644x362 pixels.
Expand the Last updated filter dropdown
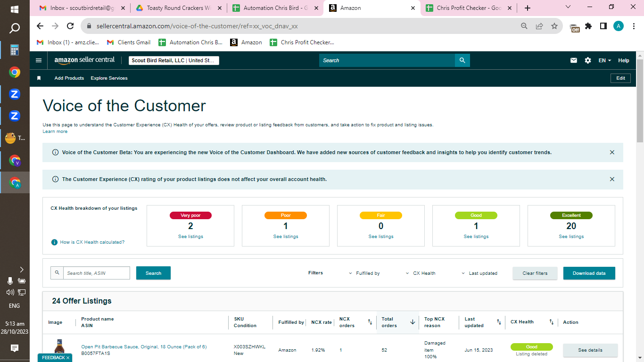click(x=479, y=273)
